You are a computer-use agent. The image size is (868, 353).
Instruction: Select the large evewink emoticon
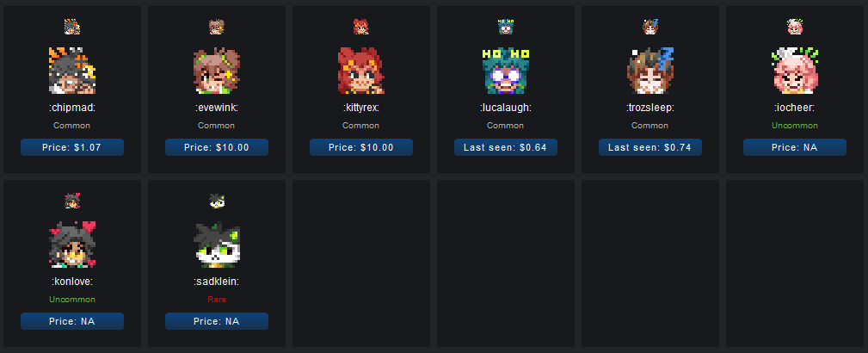coord(217,71)
